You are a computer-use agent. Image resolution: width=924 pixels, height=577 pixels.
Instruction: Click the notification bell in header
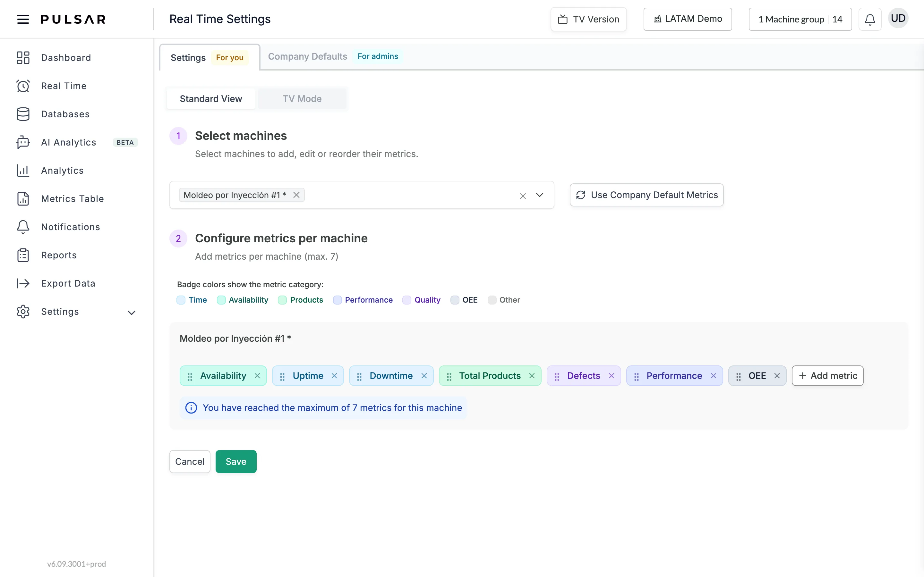870,19
